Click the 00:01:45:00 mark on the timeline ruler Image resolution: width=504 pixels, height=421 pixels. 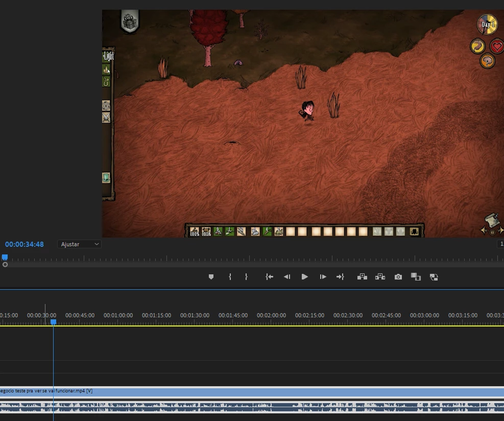tap(233, 316)
